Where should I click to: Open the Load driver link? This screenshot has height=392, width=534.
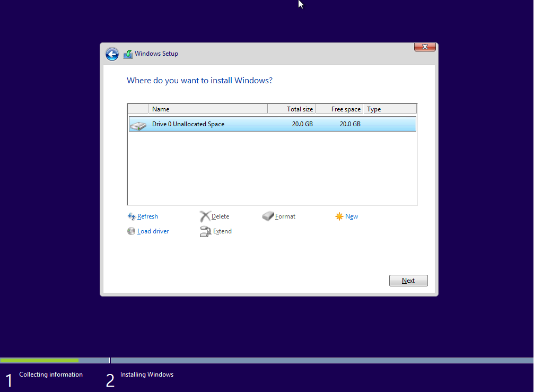click(153, 231)
